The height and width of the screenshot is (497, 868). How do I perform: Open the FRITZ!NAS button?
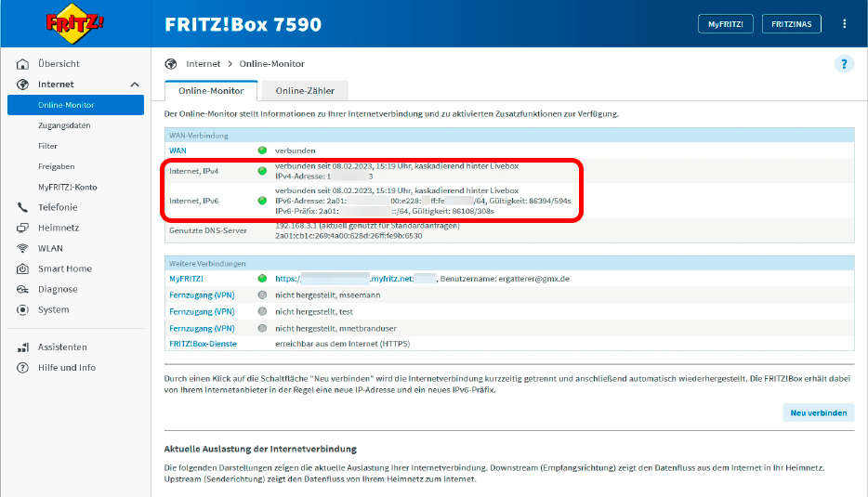tap(791, 24)
